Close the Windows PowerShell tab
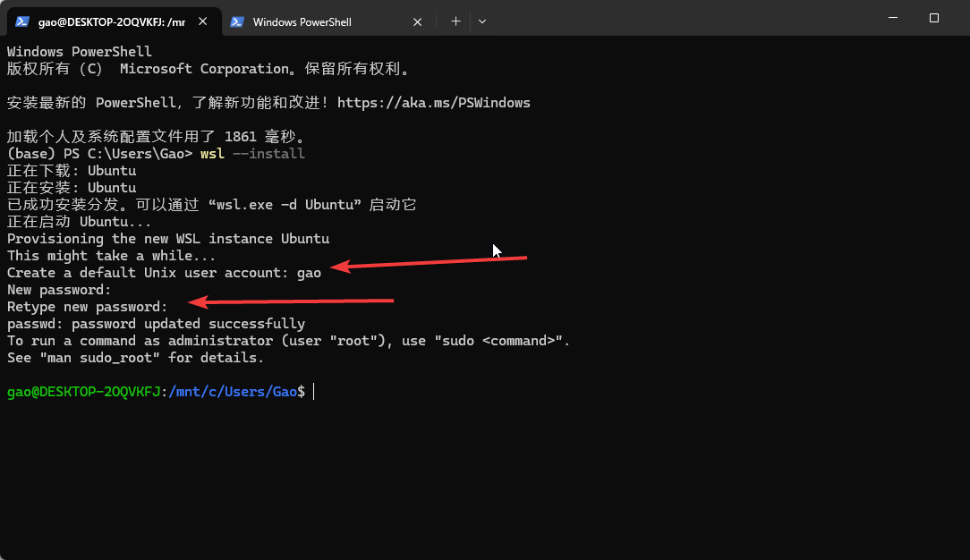This screenshot has height=560, width=970. tap(418, 21)
